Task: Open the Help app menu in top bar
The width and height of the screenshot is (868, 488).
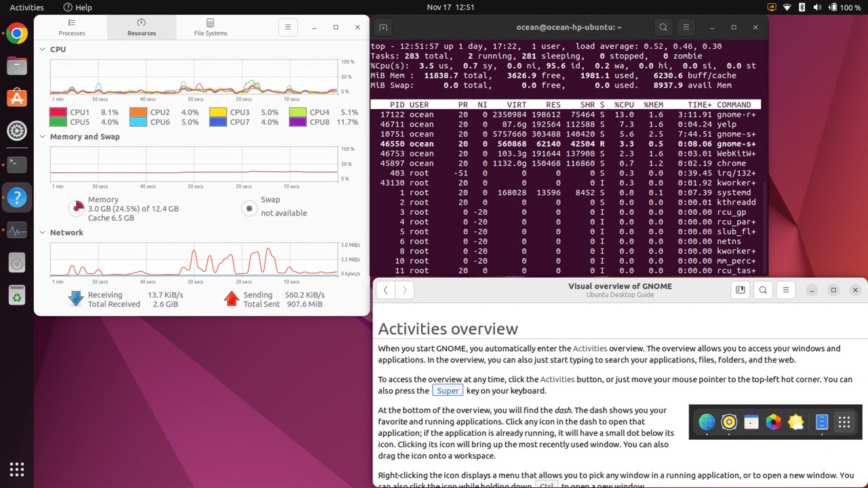Action: pyautogui.click(x=77, y=7)
